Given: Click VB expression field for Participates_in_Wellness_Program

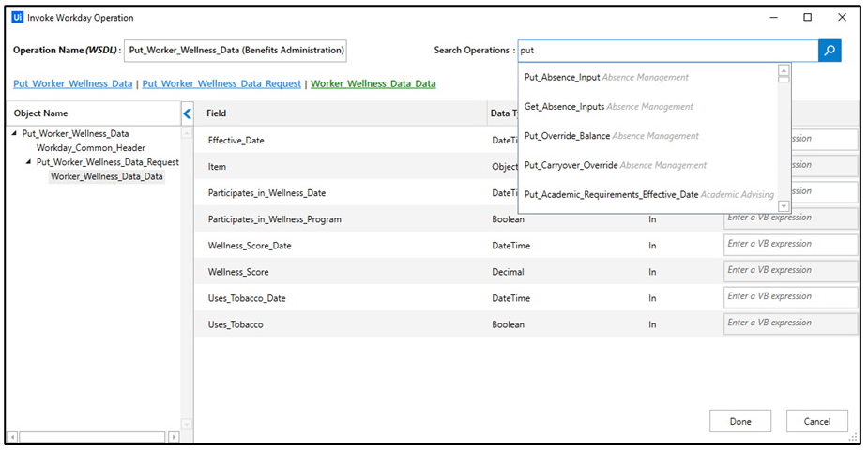Looking at the screenshot, I should tap(790, 218).
